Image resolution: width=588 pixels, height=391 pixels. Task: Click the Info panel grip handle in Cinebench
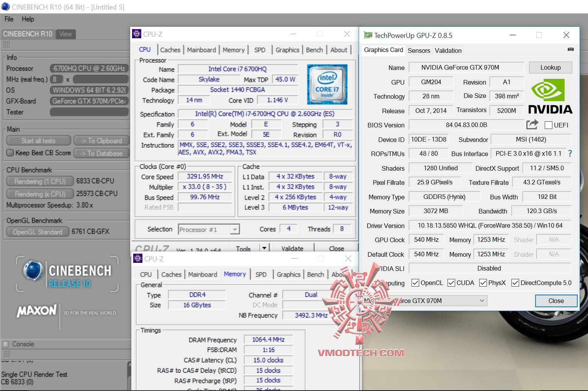point(7,45)
